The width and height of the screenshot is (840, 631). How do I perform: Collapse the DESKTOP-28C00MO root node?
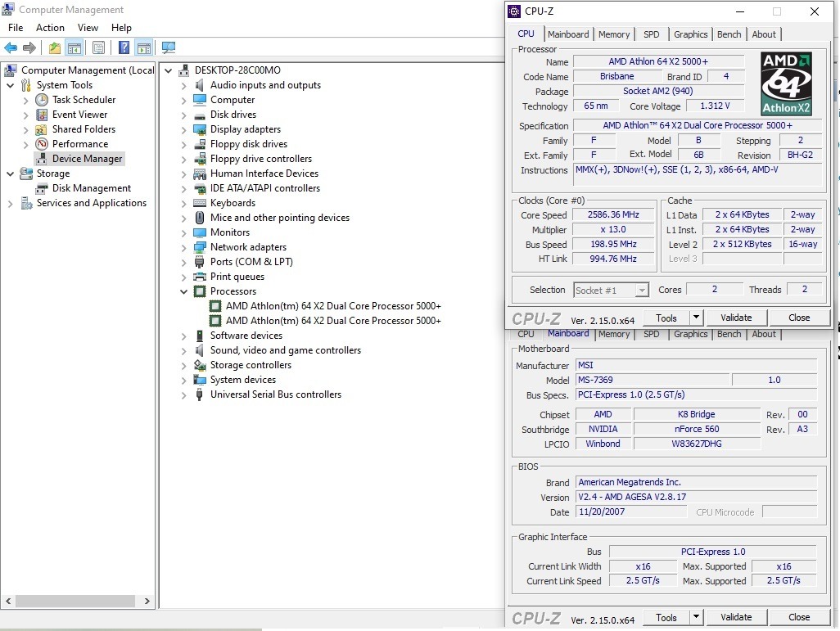coord(168,70)
